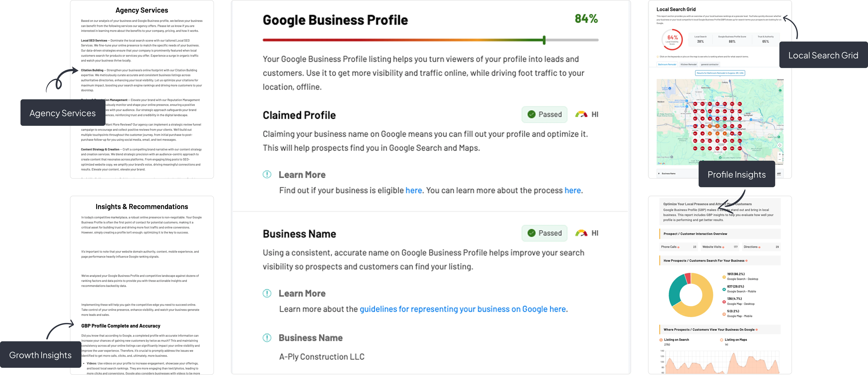
Task: Click the Listing on Search legend icon
Action: [661, 340]
